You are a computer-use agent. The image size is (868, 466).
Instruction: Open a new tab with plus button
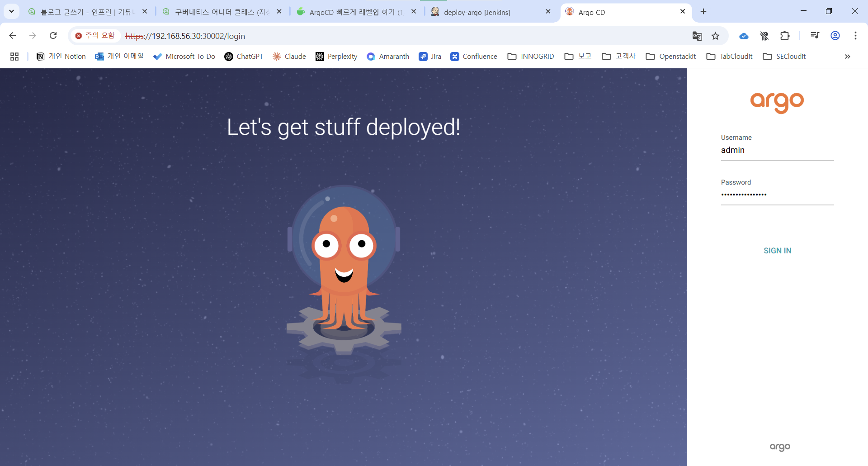click(703, 12)
